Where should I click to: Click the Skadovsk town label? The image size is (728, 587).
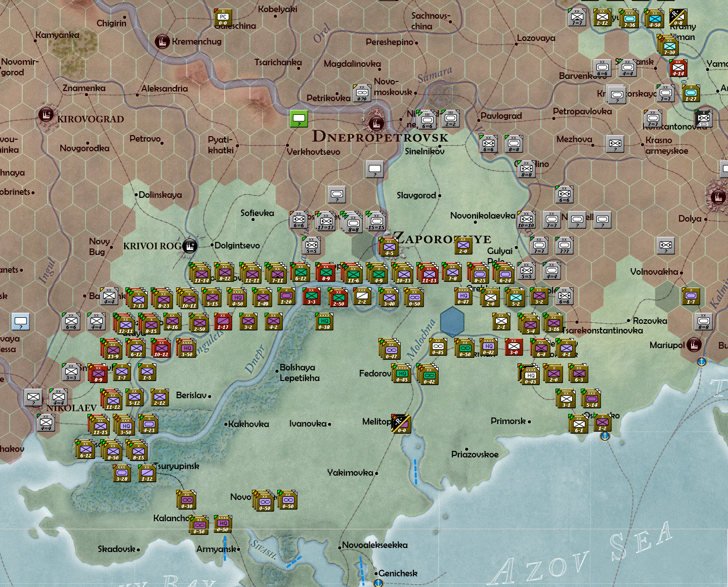tap(117, 549)
